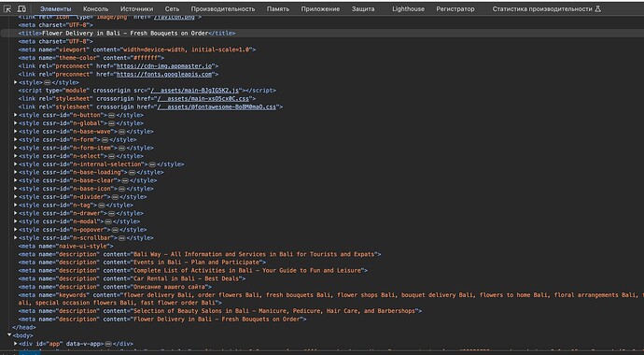Open the main-BJgIG5K2.js script link
The height and width of the screenshot is (355, 644).
pos(195,91)
